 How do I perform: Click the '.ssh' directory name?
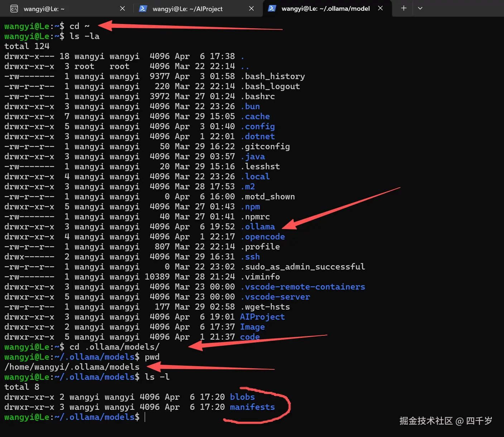pos(250,257)
